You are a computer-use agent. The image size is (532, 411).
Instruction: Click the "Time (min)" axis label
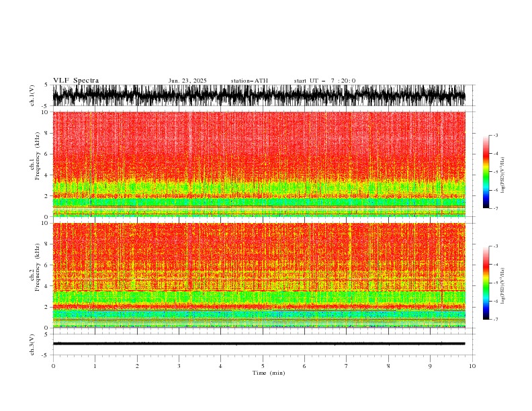coord(269,373)
